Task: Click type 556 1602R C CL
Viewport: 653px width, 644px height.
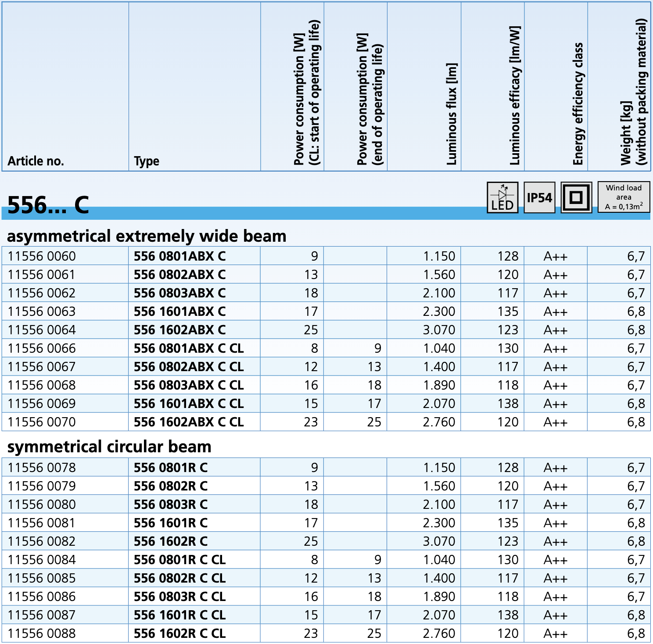Action: (180, 633)
